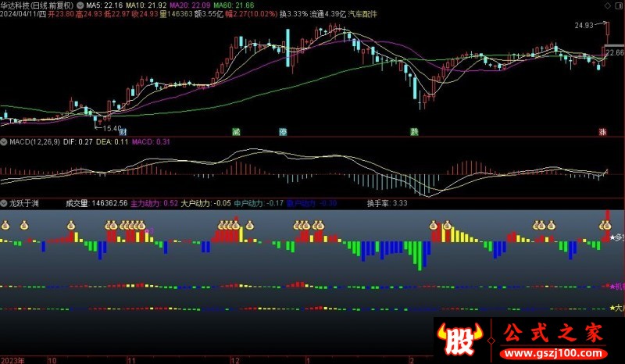Click the stock title 华达科技(日线 前复权)
The width and height of the screenshot is (625, 364).
pyautogui.click(x=37, y=5)
